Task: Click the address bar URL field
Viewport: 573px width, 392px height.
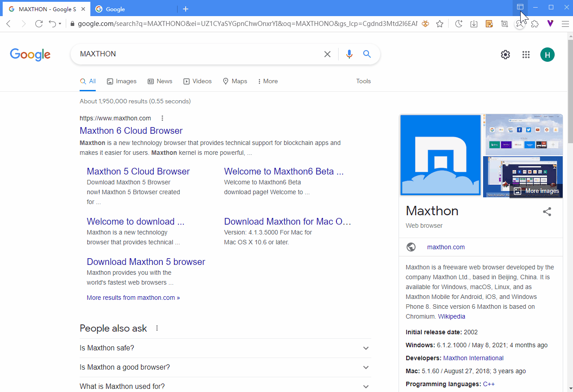Action: click(247, 24)
